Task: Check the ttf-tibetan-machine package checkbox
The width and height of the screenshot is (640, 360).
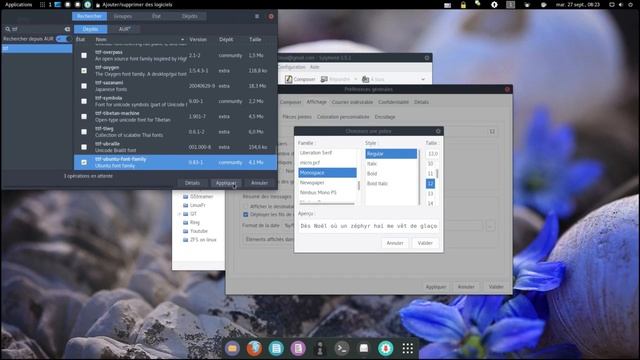Action: [84, 117]
